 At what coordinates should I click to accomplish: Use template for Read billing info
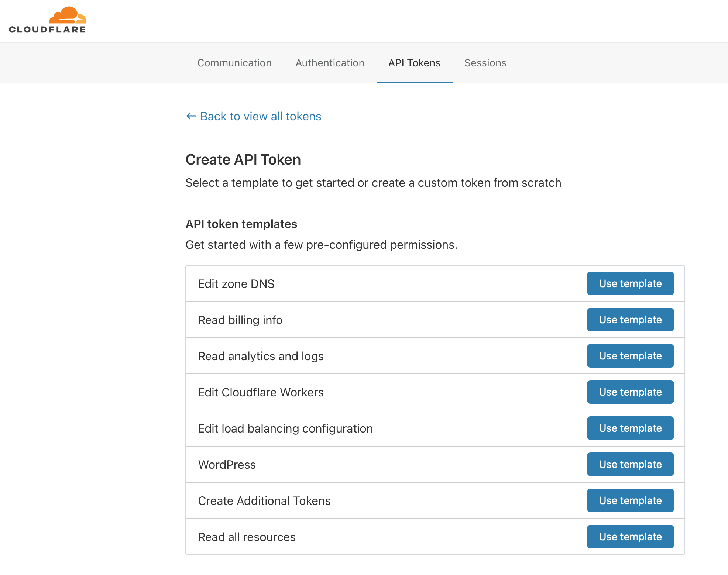(x=630, y=320)
